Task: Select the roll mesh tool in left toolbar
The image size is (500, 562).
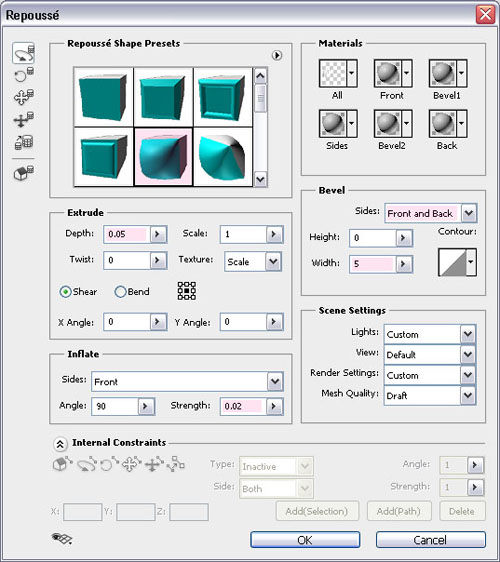Action: pos(24,75)
